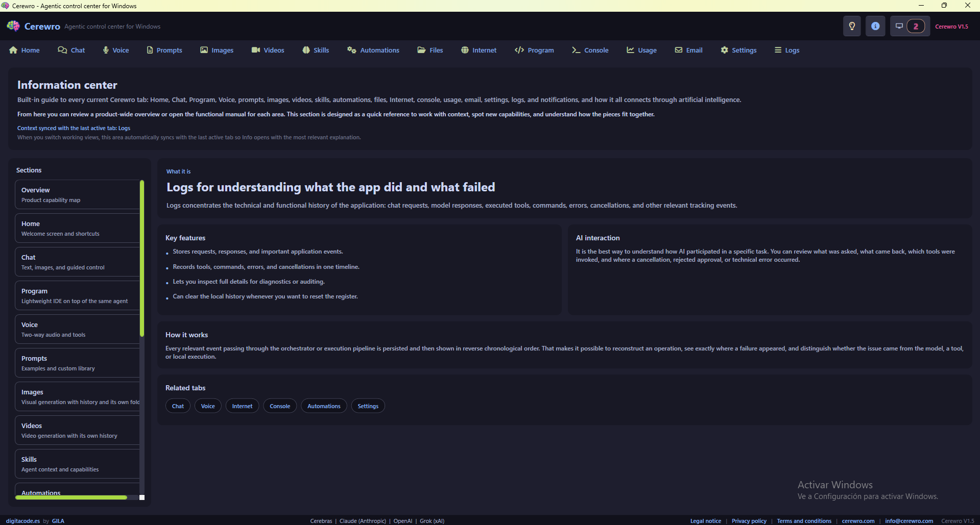This screenshot has height=525, width=980.
Task: Open the Program tab label
Action: (541, 50)
